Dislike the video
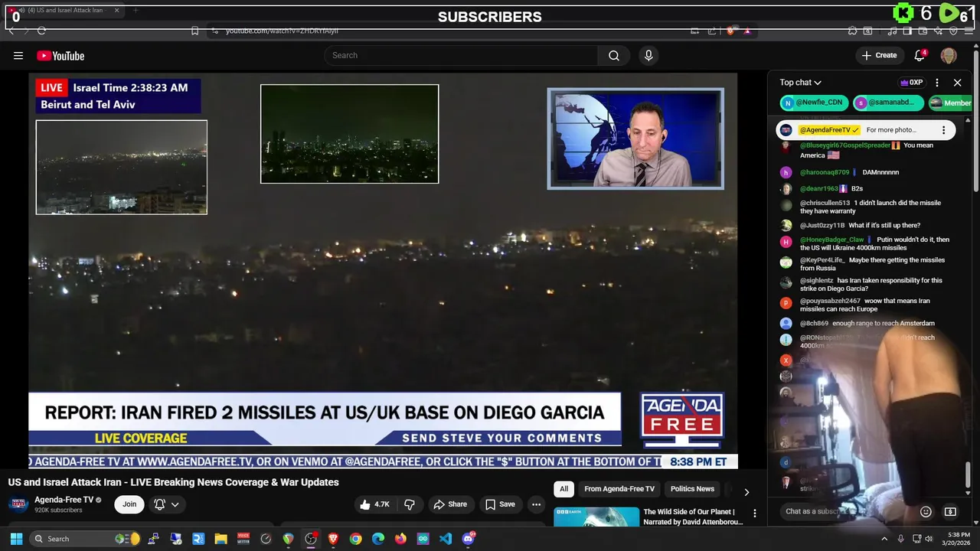This screenshot has width=980, height=551. (410, 504)
